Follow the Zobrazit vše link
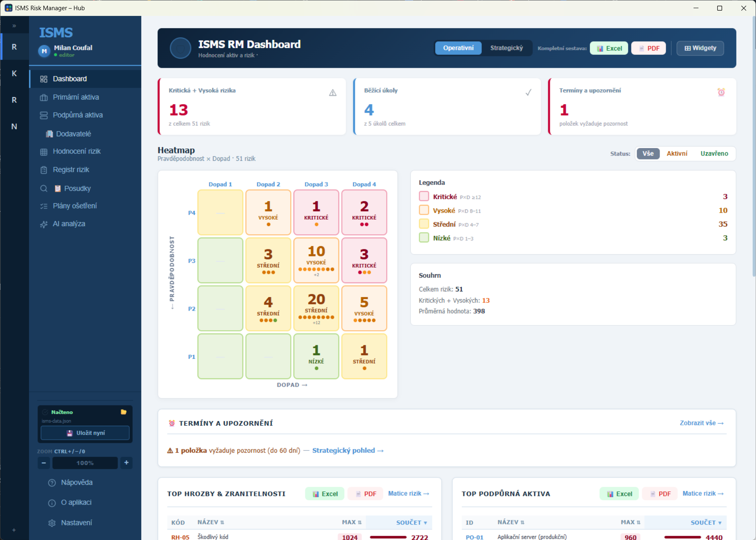Image resolution: width=756 pixels, height=540 pixels. (x=702, y=423)
